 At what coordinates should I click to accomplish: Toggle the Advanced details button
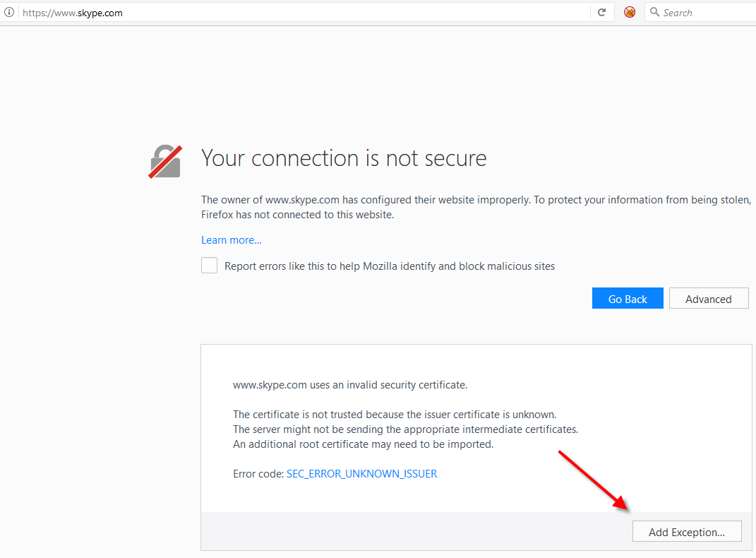(x=708, y=299)
